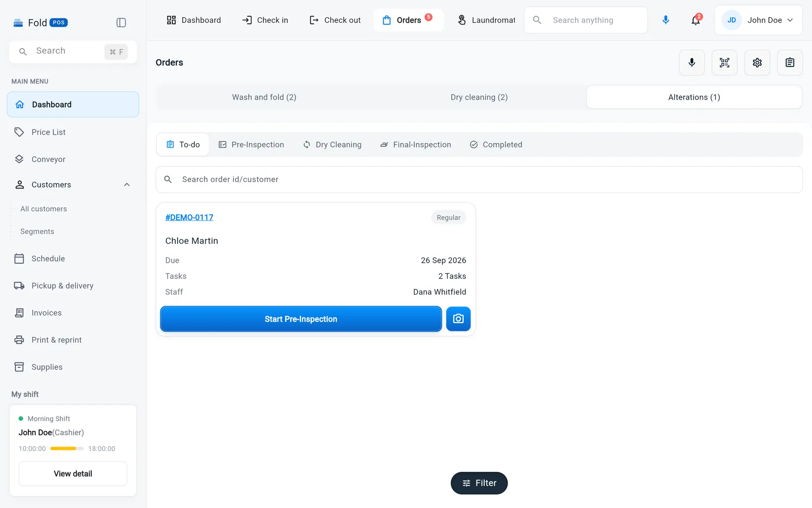Click the microphone icon in the top navigation bar

point(666,20)
